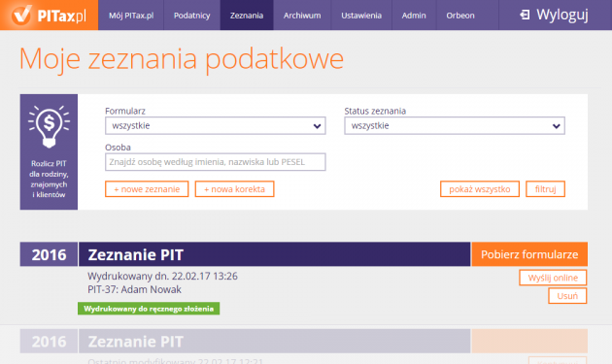Screen dimensions: 612x364
Task: Expand the Formularz dropdown
Action: tap(216, 125)
